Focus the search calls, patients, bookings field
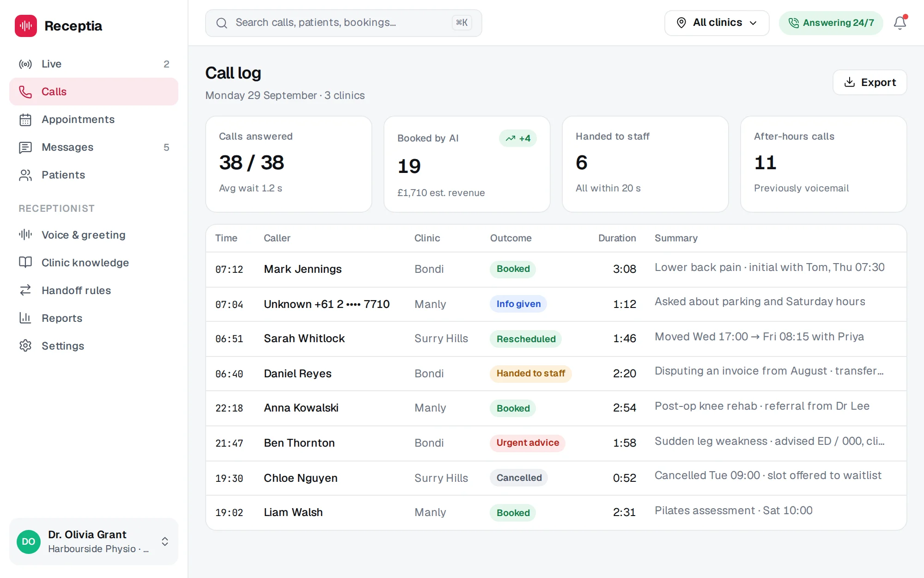924x578 pixels. [343, 23]
